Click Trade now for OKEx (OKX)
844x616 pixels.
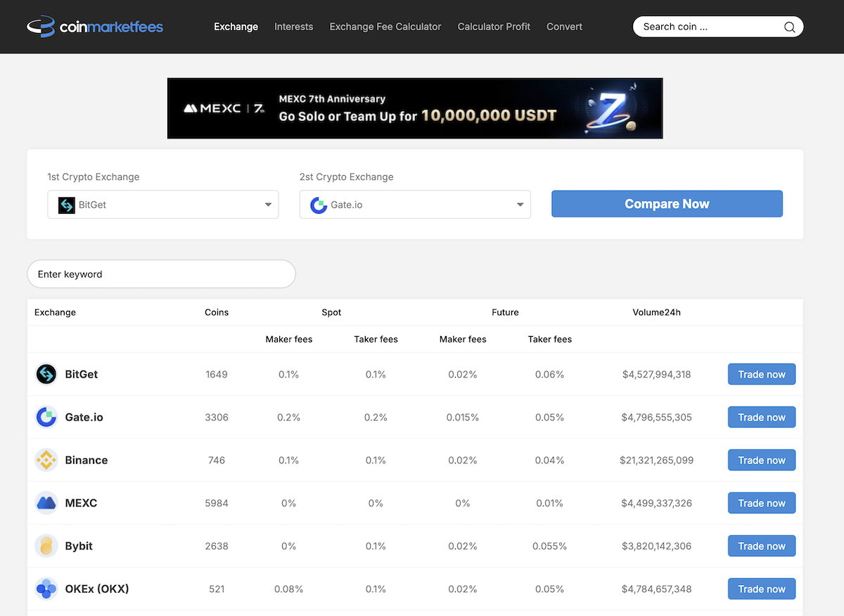click(762, 589)
